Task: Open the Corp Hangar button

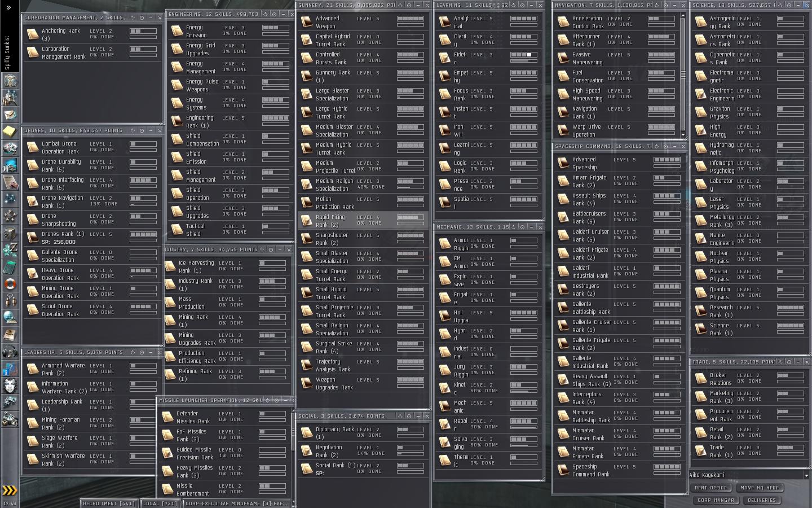Action: pyautogui.click(x=716, y=500)
